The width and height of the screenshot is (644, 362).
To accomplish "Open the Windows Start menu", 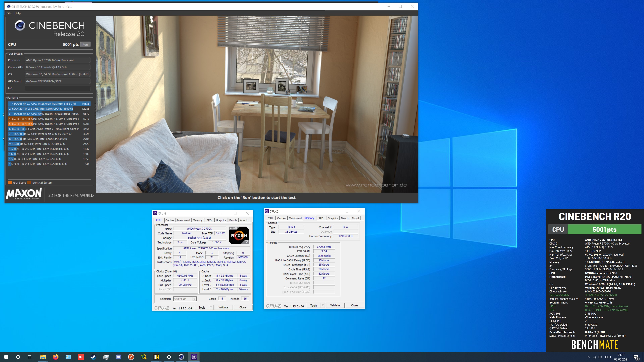I will 6,357.
